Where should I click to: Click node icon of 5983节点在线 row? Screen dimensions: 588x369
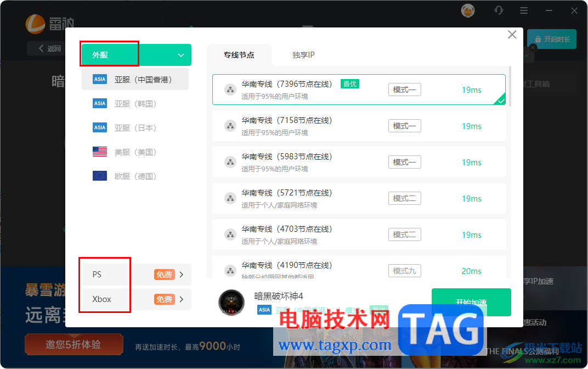[x=230, y=162]
